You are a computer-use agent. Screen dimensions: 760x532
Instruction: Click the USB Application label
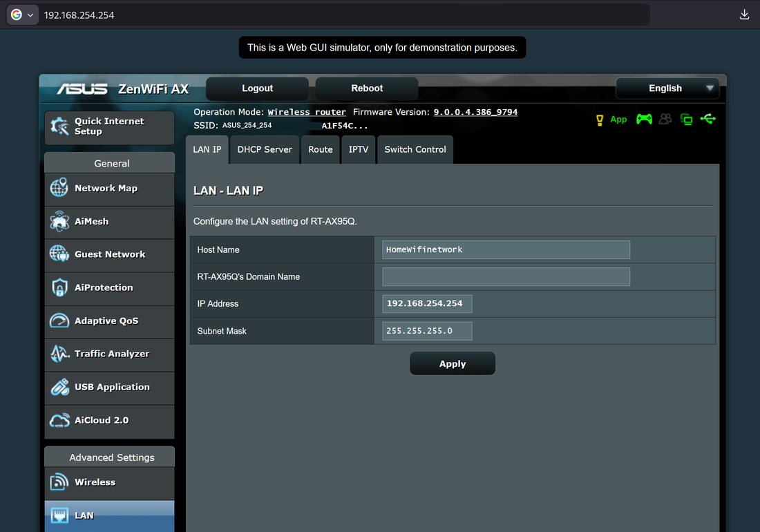[x=112, y=387]
